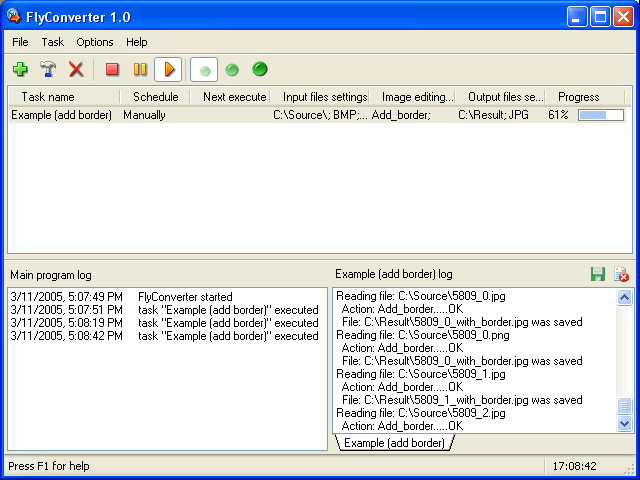Click log line Reading file C:\Source\5809_1.jpg
Viewport: 640px width, 480px height.
(x=421, y=374)
